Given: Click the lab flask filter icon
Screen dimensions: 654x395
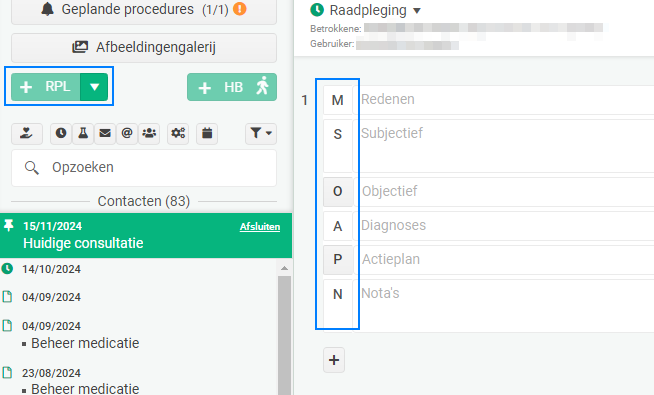Looking at the screenshot, I should (x=83, y=133).
